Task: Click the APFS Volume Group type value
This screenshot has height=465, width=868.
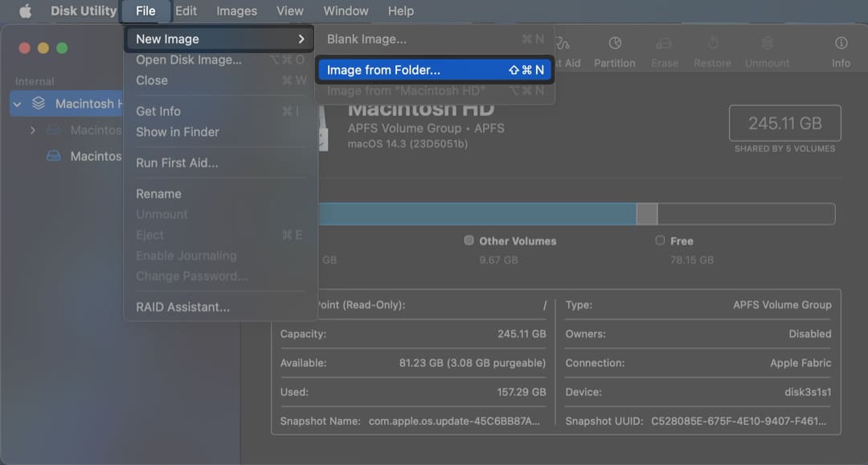Action: pyautogui.click(x=782, y=305)
